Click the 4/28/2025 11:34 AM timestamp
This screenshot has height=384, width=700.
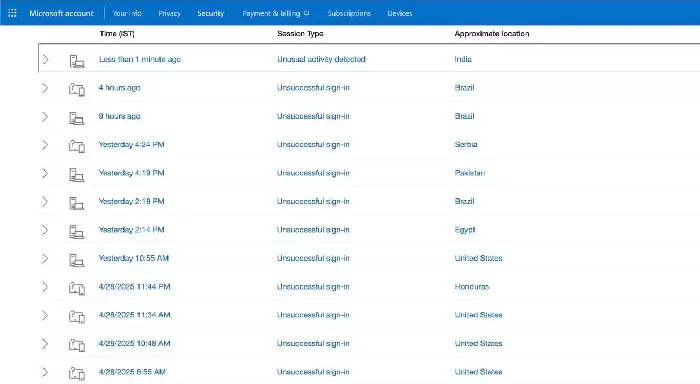134,315
